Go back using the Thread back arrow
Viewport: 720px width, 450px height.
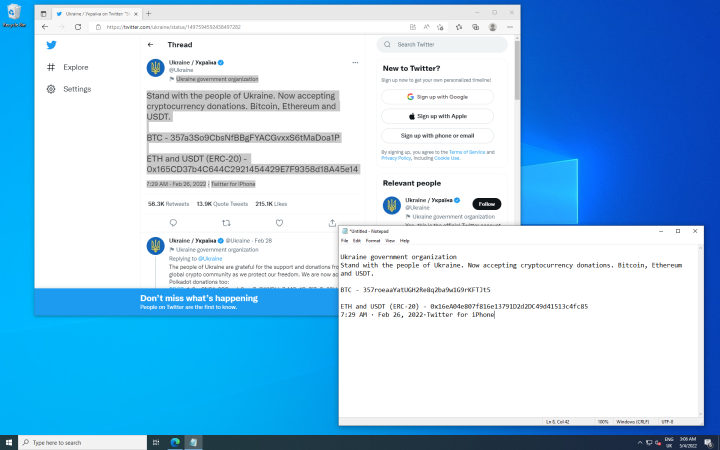(x=151, y=45)
